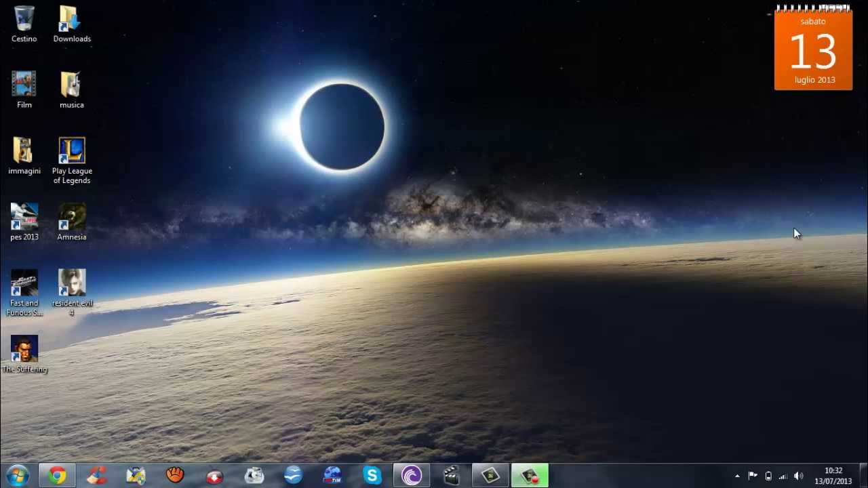Launch Play League of Legends shortcut
868x488 pixels.
(72, 161)
